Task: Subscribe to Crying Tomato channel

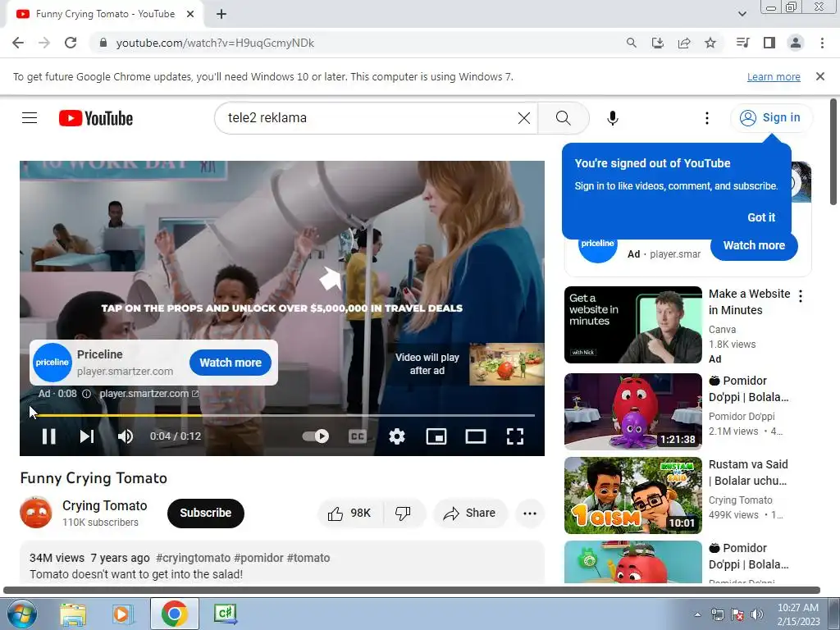Action: click(206, 514)
